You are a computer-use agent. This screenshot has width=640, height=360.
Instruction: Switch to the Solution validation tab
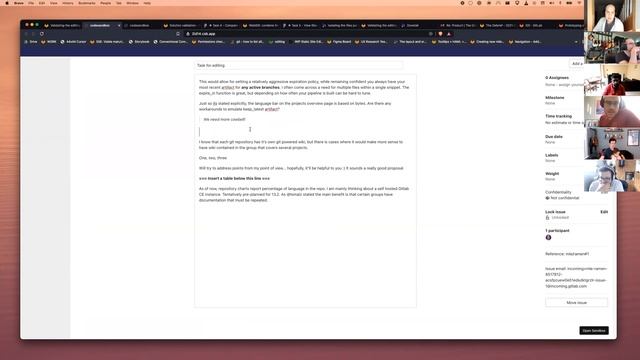point(180,25)
